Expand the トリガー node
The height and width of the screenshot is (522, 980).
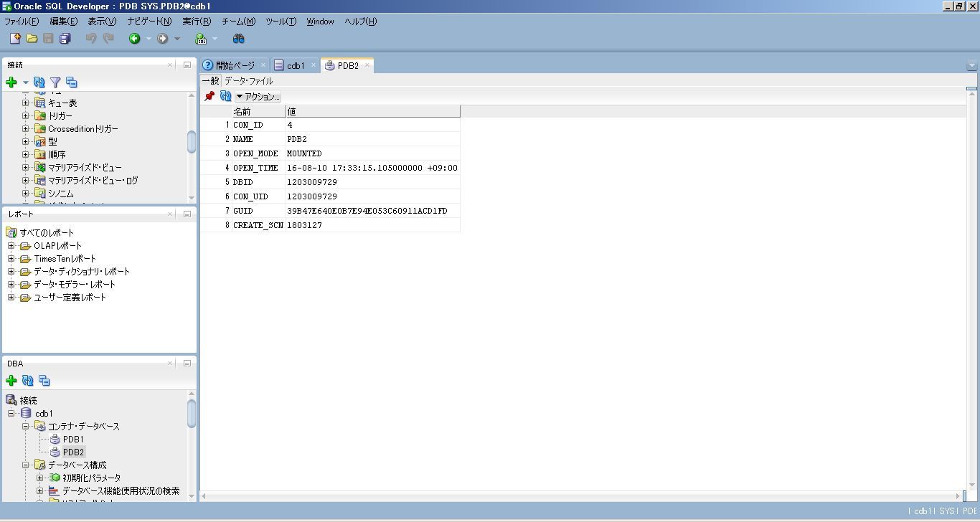click(26, 115)
